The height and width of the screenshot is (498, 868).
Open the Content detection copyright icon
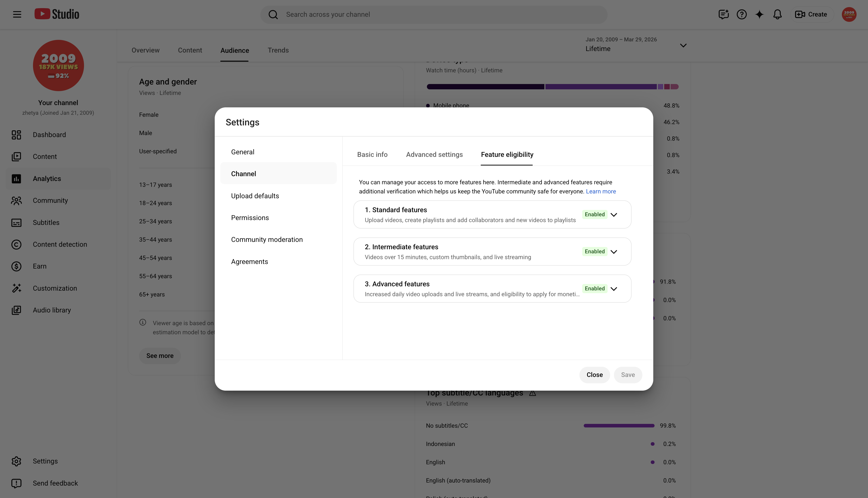point(16,244)
